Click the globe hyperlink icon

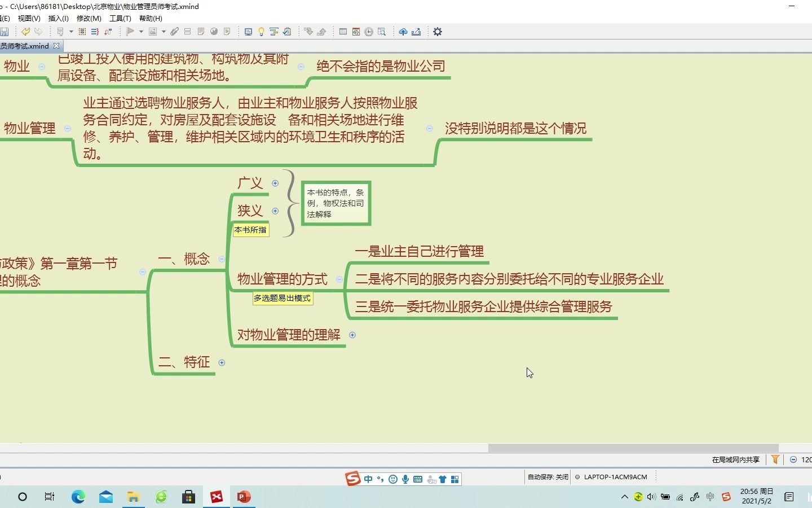pos(214,32)
